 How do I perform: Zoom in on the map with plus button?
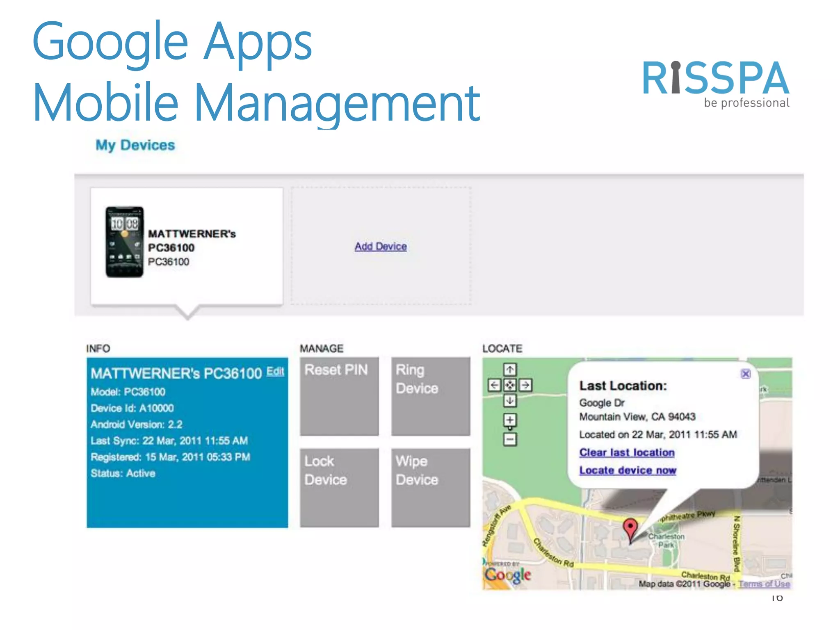coord(509,420)
